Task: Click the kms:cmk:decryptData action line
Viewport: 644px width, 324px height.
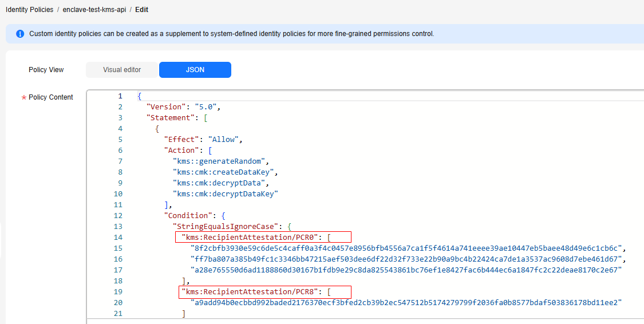Action: point(221,183)
